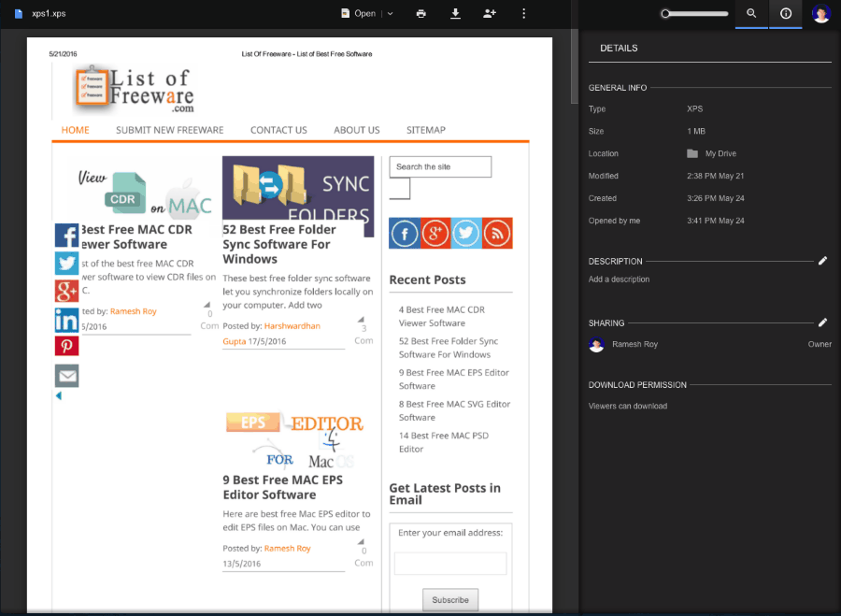Image resolution: width=841 pixels, height=616 pixels.
Task: Click the email envelope share icon
Action: pos(66,376)
